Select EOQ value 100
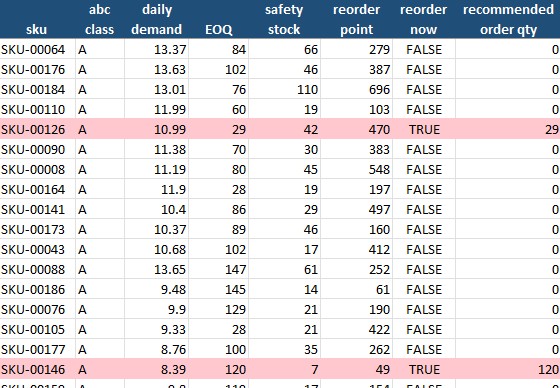Viewport: 560px width, 388px height. [x=219, y=349]
